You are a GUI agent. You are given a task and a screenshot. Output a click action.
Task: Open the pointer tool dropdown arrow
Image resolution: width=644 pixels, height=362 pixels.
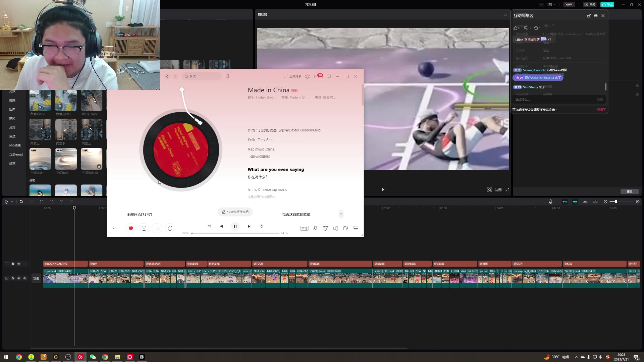12,202
